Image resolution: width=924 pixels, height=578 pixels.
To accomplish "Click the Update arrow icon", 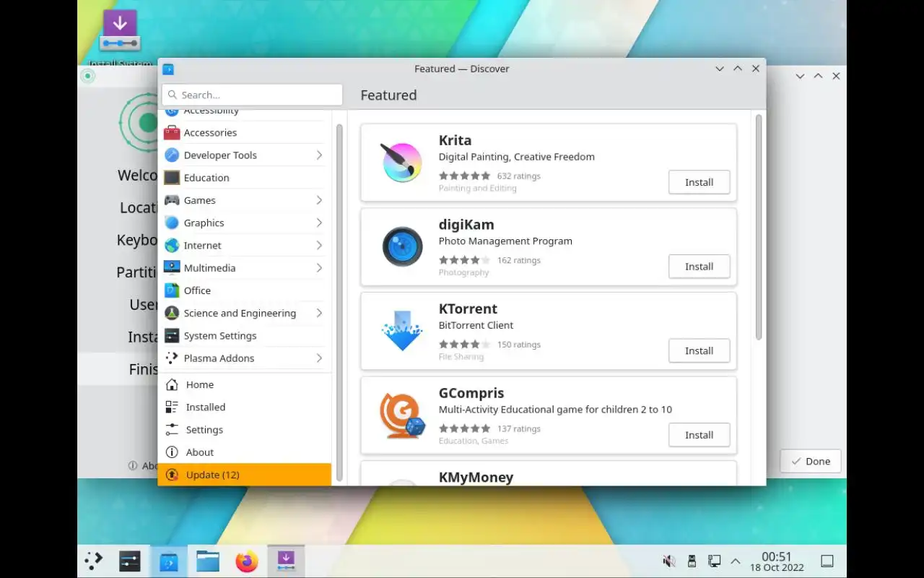I will (x=172, y=475).
